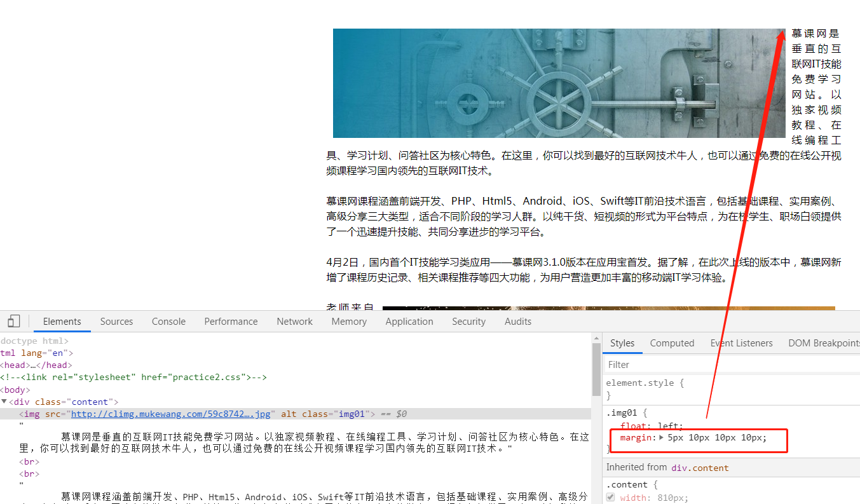This screenshot has width=860, height=504.
Task: Open the climg.mukewang.com image src link
Action: coord(172,414)
